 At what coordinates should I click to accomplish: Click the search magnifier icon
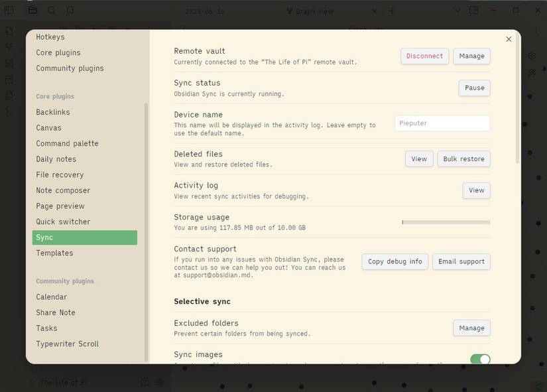(x=52, y=11)
